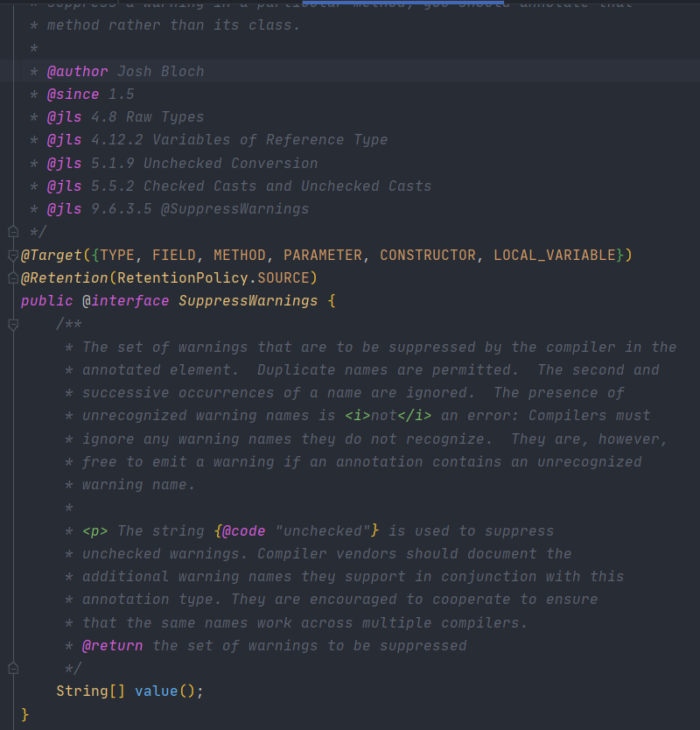Click the blue horizontal scrollbar thumb at top
Image resolution: width=700 pixels, height=730 pixels.
(x=403, y=3)
